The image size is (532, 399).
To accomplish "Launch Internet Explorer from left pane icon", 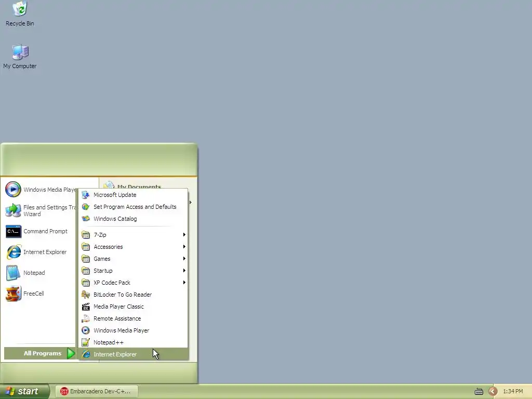I will pos(14,252).
